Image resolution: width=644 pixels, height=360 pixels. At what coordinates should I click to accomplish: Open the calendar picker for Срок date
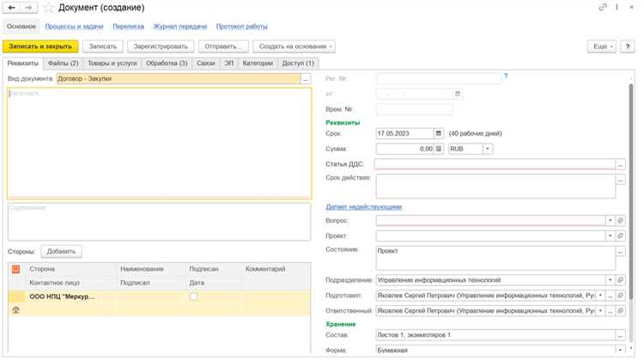pyautogui.click(x=438, y=133)
